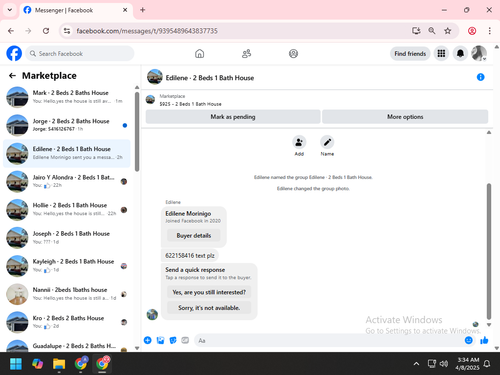Choose a sticker in the composer
Image resolution: width=500 pixels, height=375 pixels.
click(x=173, y=340)
